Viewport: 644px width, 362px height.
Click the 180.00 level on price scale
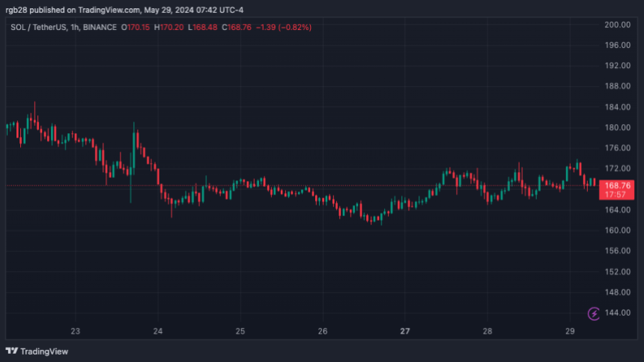point(618,127)
